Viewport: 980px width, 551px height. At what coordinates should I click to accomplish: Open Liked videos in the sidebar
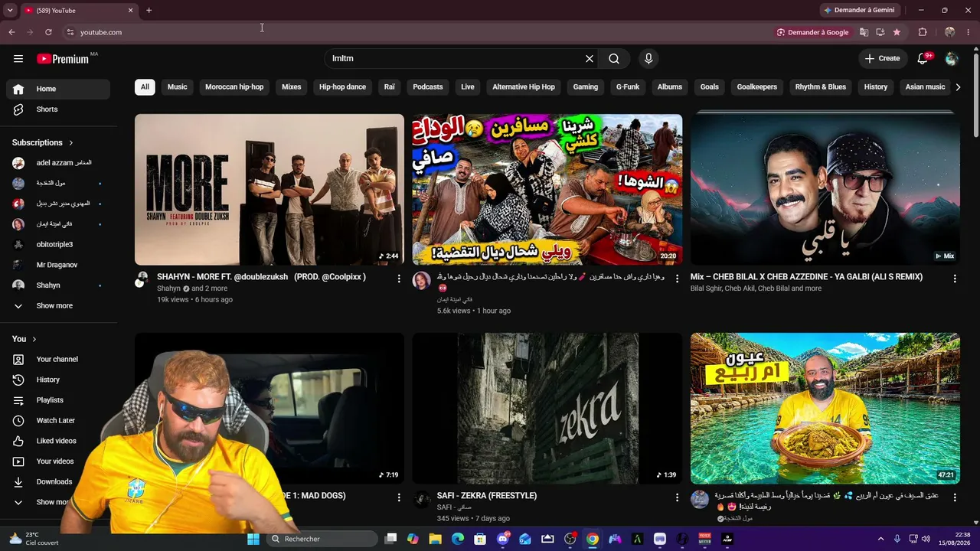click(x=58, y=441)
